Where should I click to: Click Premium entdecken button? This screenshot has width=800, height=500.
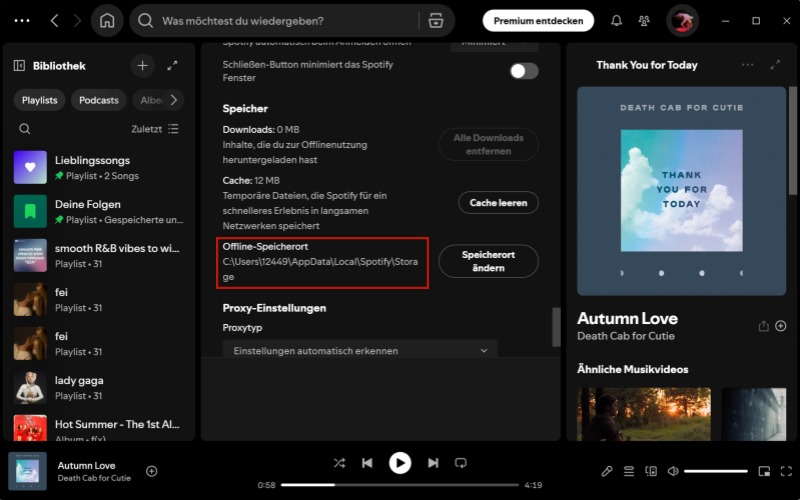click(538, 21)
